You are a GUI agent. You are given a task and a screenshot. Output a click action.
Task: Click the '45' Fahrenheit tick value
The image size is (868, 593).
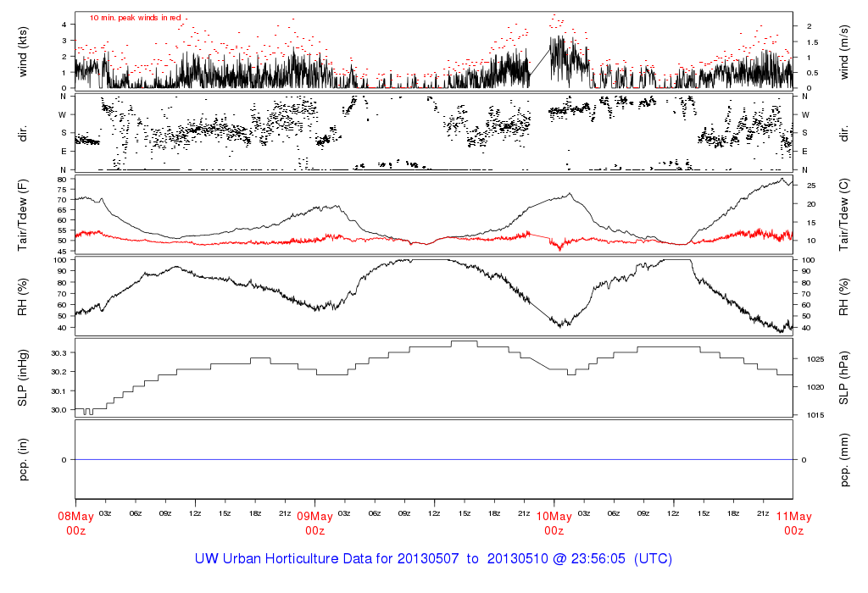tap(62, 251)
